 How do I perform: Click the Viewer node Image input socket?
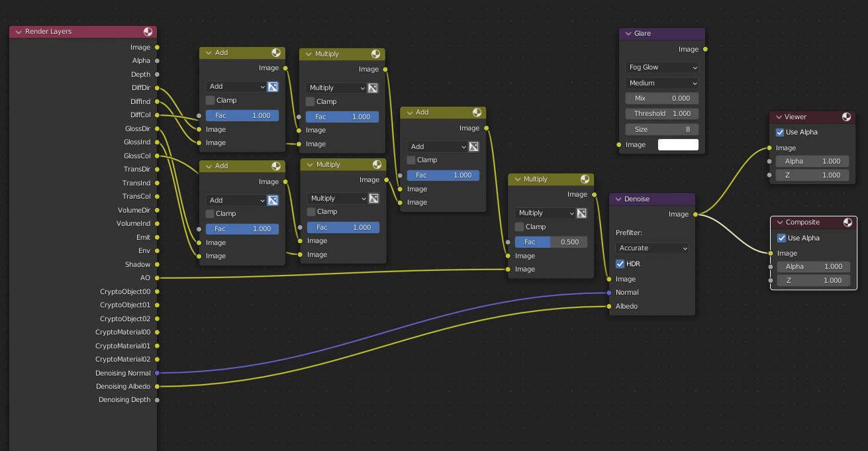(x=769, y=148)
